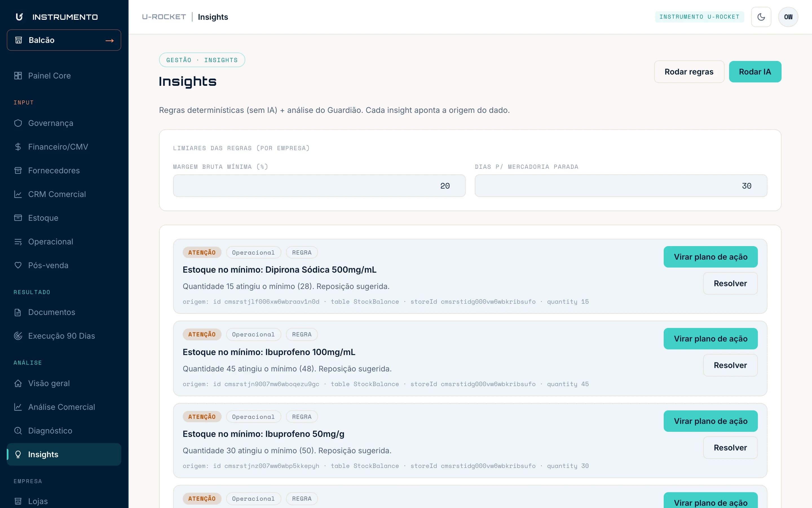Click the Painel Core dashboard icon
Image resolution: width=812 pixels, height=508 pixels.
[18, 76]
